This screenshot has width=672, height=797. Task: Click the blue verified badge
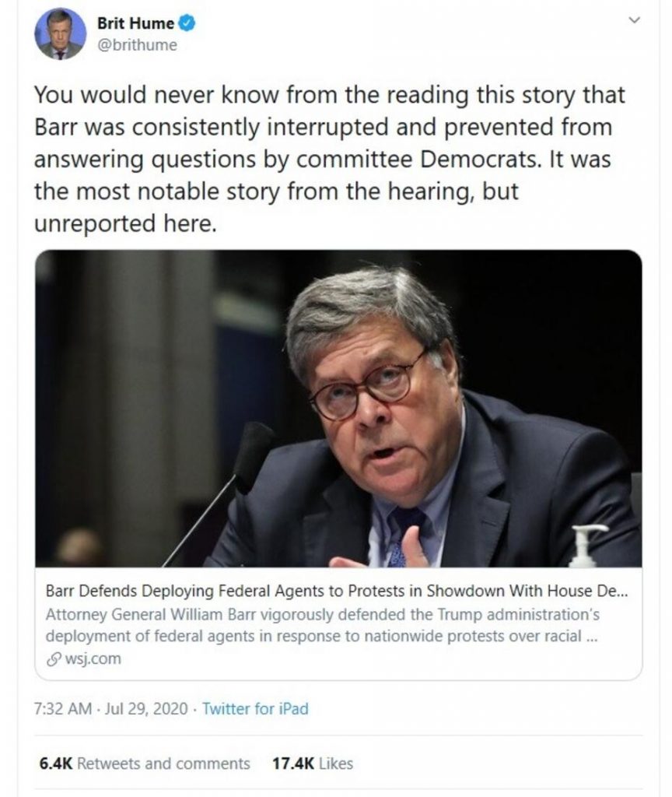click(x=187, y=23)
